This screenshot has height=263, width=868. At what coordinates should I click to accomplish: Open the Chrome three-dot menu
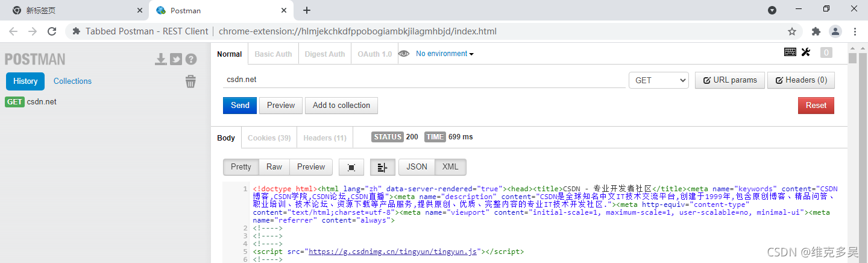(x=855, y=31)
